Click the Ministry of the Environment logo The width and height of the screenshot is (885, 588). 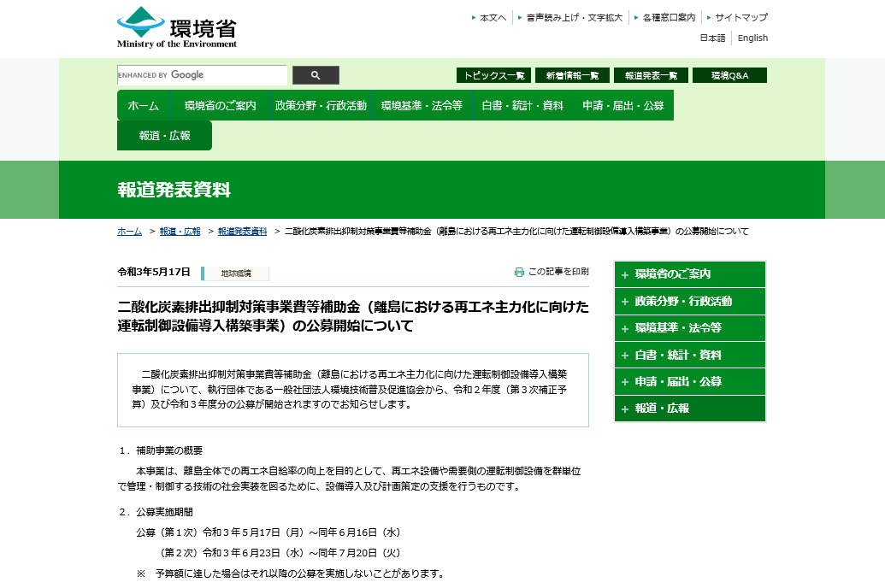click(177, 27)
